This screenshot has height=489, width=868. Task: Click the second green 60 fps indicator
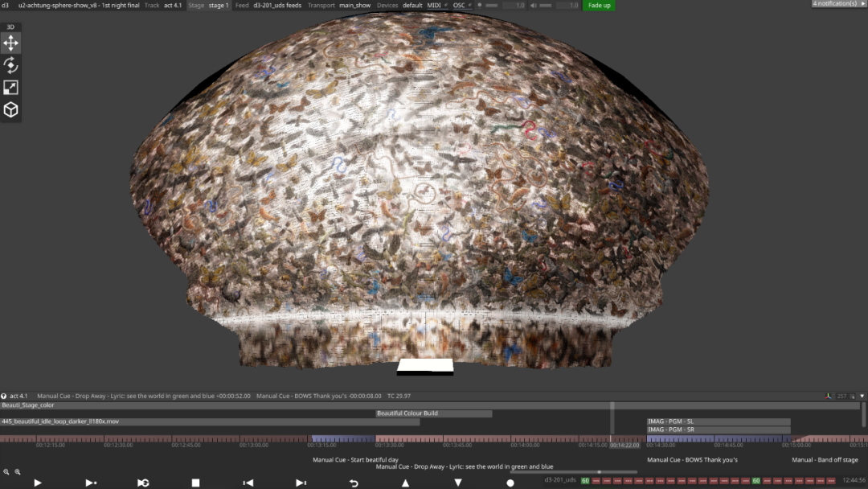coord(755,481)
